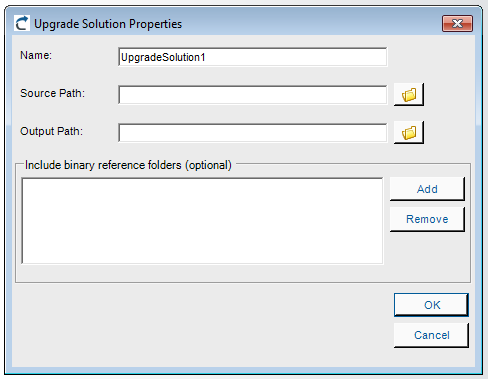Cancel the upgrade solution settings
The width and height of the screenshot is (488, 379).
coord(431,335)
